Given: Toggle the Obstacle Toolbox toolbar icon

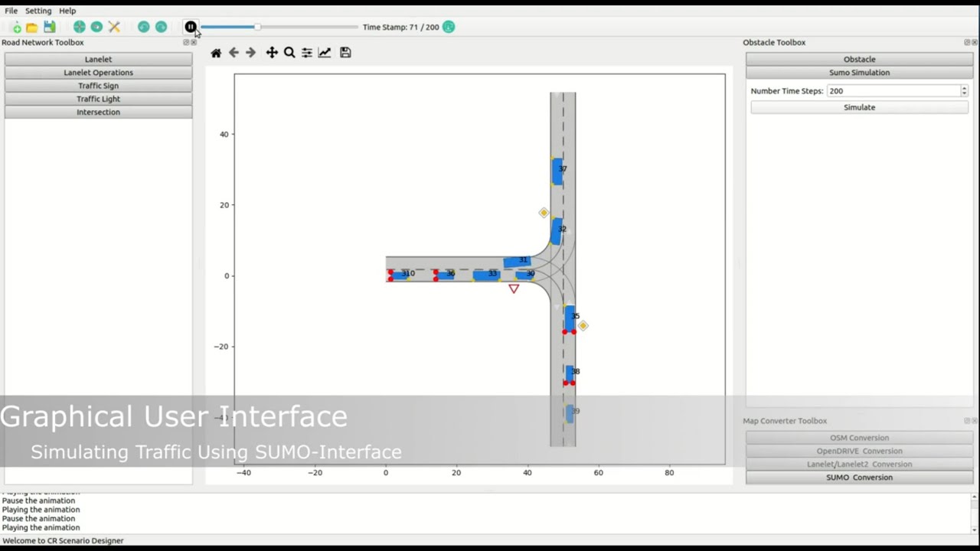Looking at the screenshot, I should (x=96, y=27).
